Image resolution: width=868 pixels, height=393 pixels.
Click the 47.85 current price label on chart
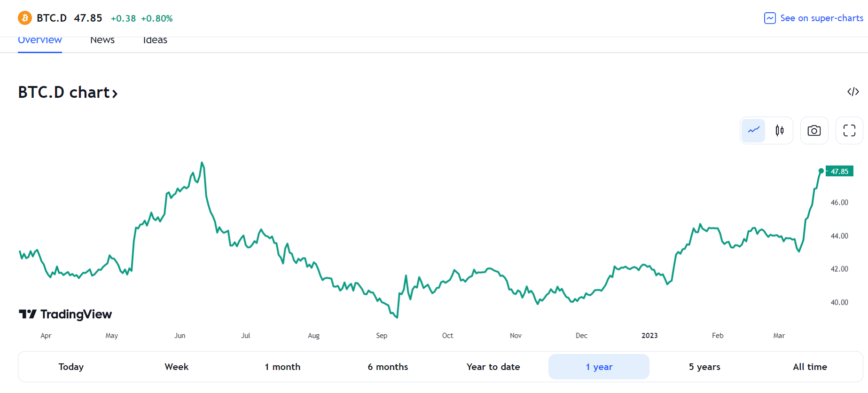(840, 171)
